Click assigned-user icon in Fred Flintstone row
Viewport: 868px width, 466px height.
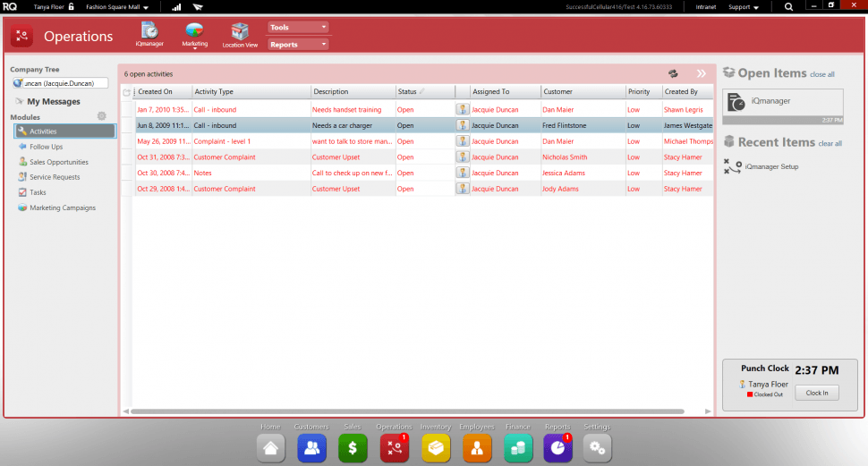click(x=463, y=125)
